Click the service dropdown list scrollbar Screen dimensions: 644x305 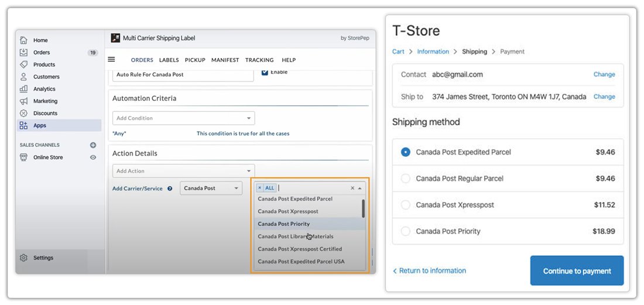[x=363, y=208]
